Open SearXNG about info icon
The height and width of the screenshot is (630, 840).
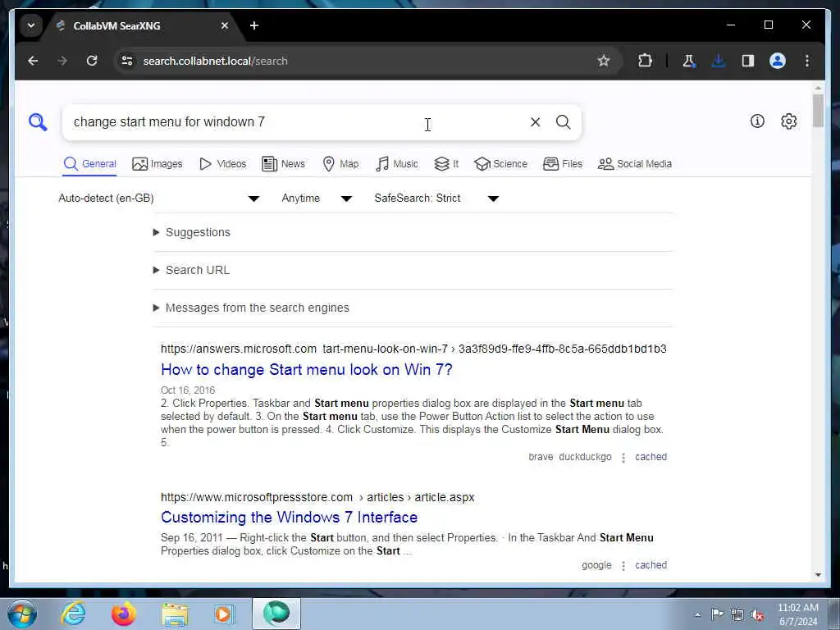[x=757, y=121]
